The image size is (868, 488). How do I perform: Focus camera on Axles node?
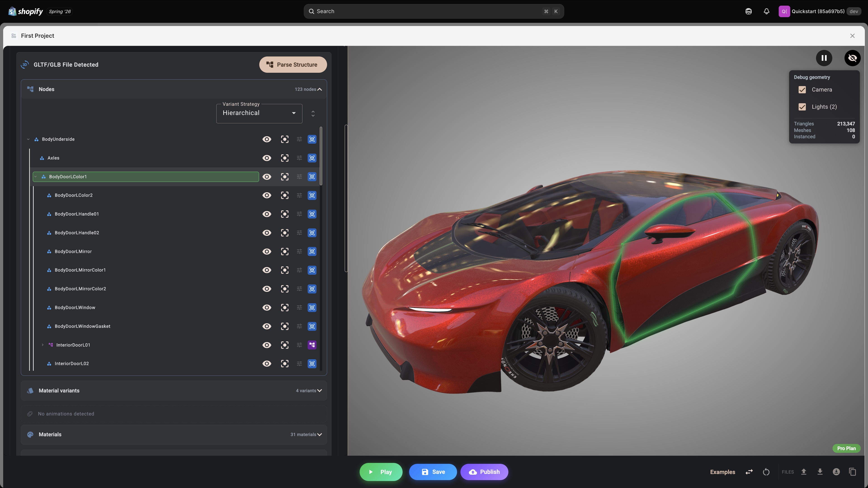pyautogui.click(x=285, y=158)
